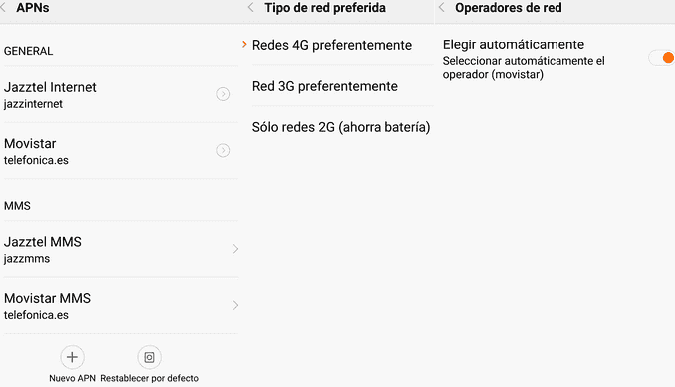Viewport: 675px width, 387px height.
Task: Go back from Operadores de red
Action: (442, 7)
